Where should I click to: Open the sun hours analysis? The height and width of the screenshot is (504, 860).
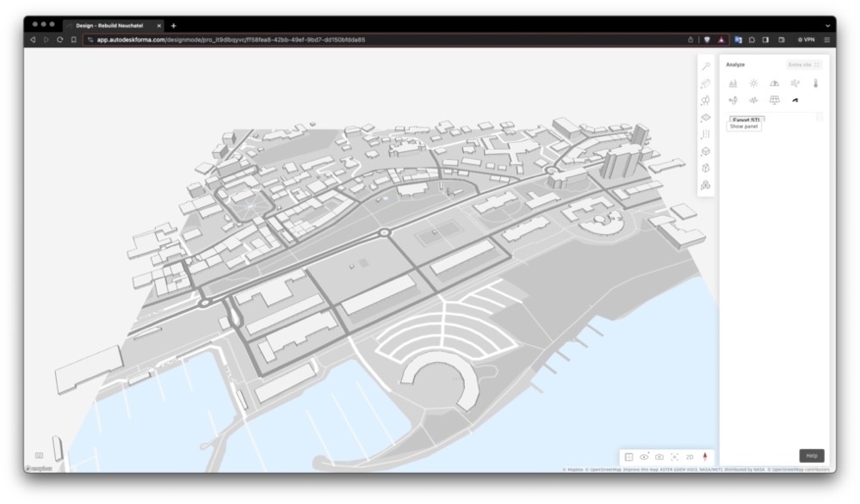tap(753, 83)
